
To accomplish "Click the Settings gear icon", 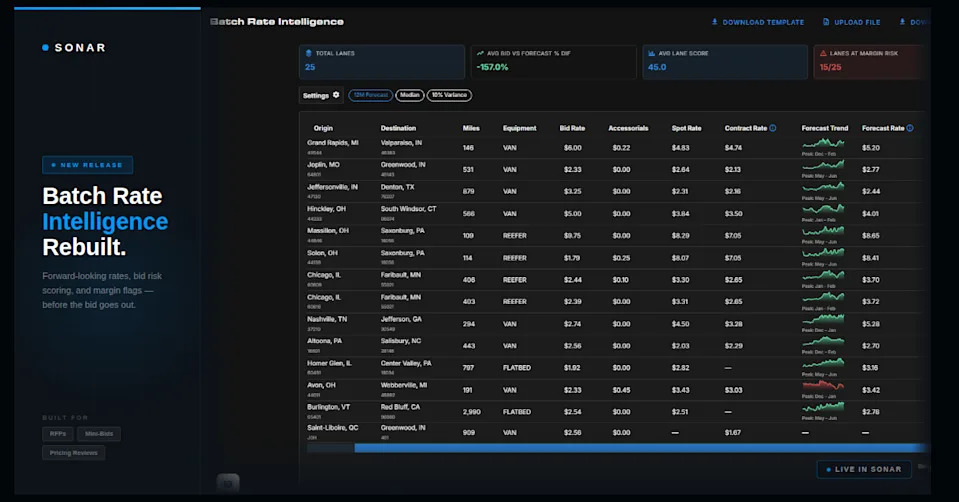I will pos(336,95).
